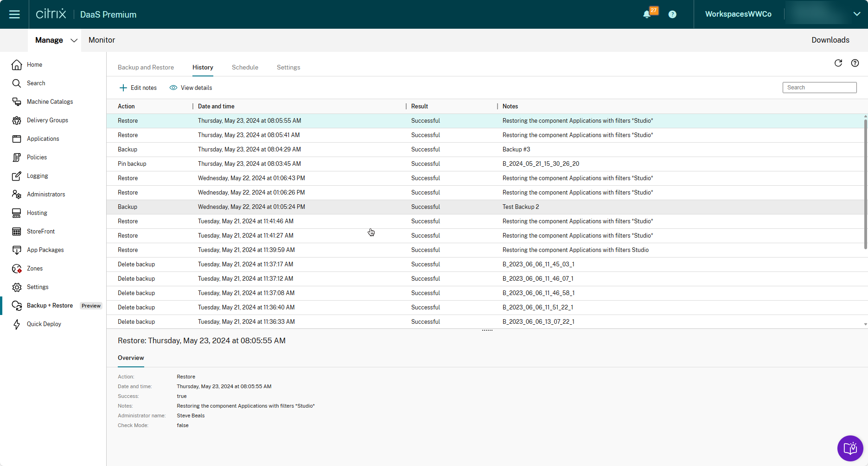The image size is (868, 466).
Task: Open the floating help guide button
Action: pyautogui.click(x=850, y=448)
